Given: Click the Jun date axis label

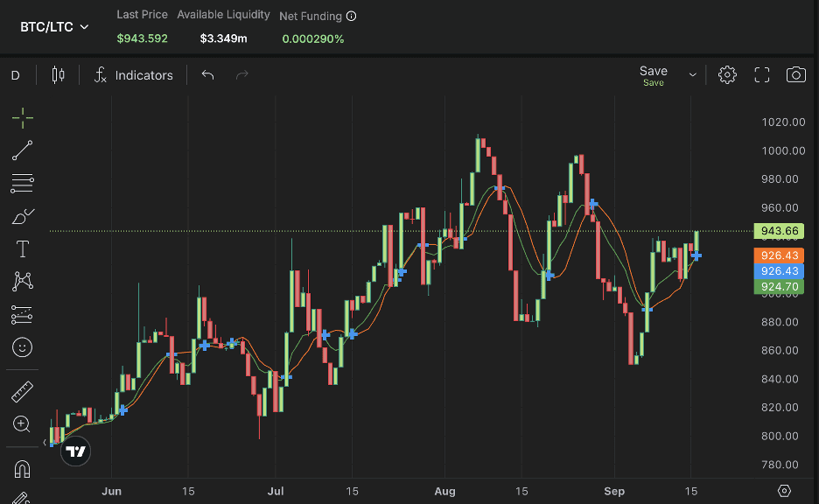Looking at the screenshot, I should [111, 492].
